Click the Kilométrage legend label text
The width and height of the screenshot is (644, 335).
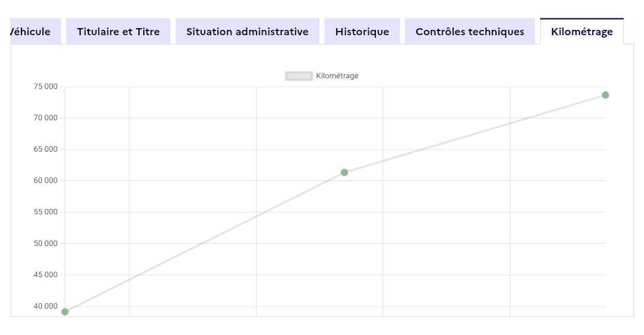coord(337,76)
